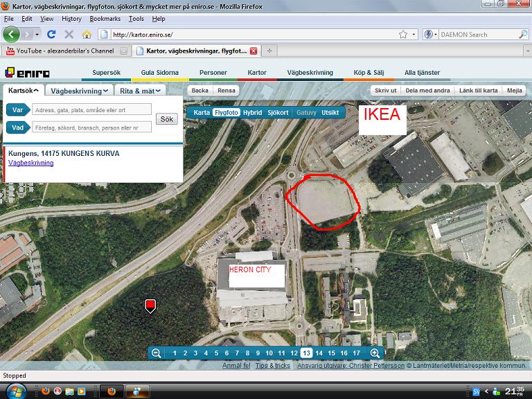Open the Tools menu
This screenshot has width=532, height=399.
point(136,19)
